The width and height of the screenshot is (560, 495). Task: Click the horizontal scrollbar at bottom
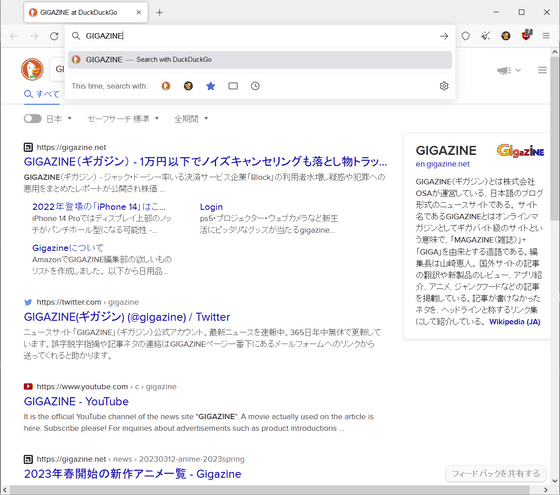tap(270, 489)
